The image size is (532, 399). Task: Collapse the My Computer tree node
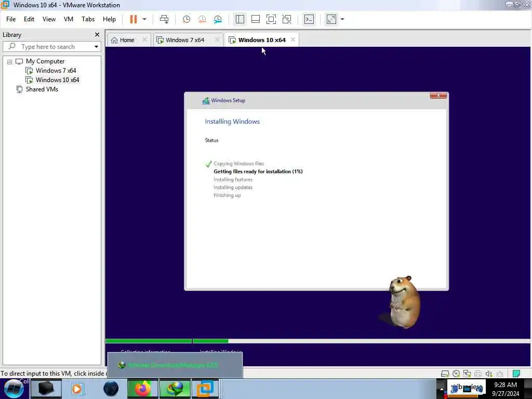9,62
